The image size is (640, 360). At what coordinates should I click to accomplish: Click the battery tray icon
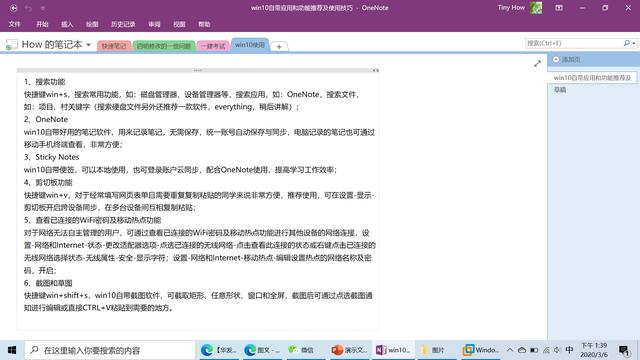pos(534,350)
